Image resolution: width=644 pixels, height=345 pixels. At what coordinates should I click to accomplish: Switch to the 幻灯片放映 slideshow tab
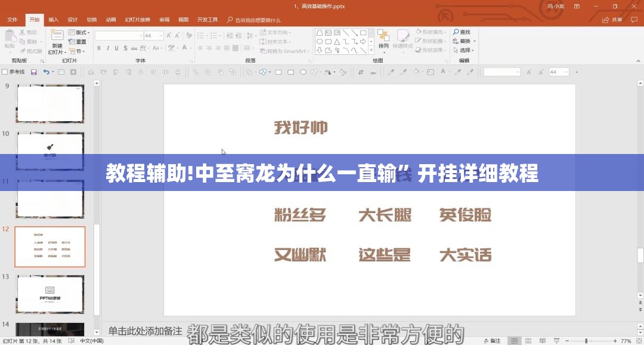[x=138, y=20]
